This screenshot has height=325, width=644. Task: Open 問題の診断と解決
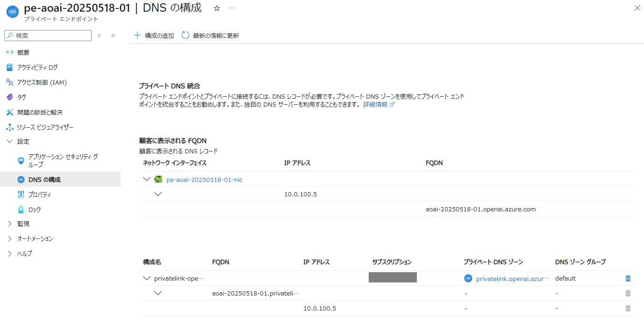tap(40, 112)
